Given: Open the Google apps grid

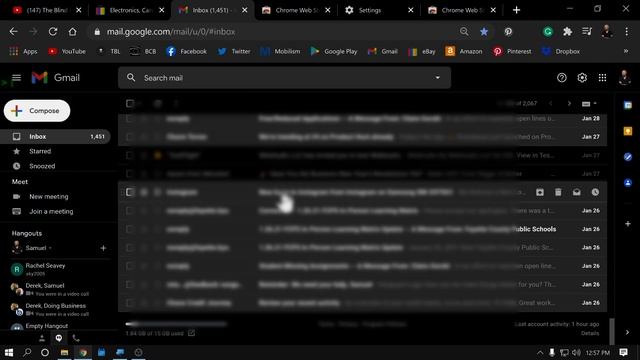Looking at the screenshot, I should 602,78.
